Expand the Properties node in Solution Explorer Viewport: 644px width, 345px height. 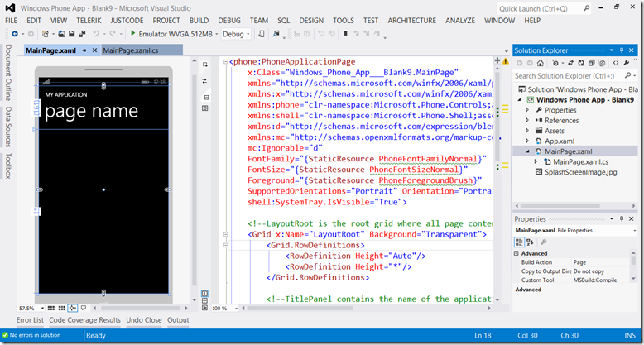(x=528, y=110)
